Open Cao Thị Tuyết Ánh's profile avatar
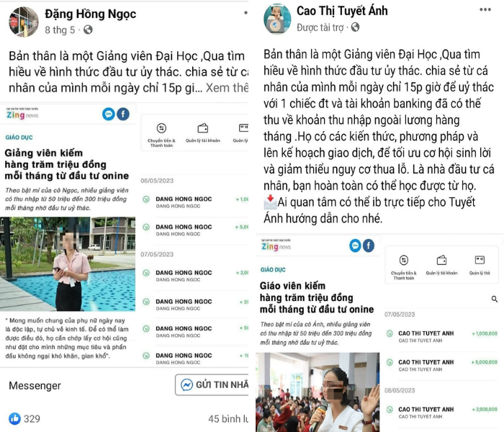Image resolution: width=504 pixels, height=432 pixels. (277, 19)
